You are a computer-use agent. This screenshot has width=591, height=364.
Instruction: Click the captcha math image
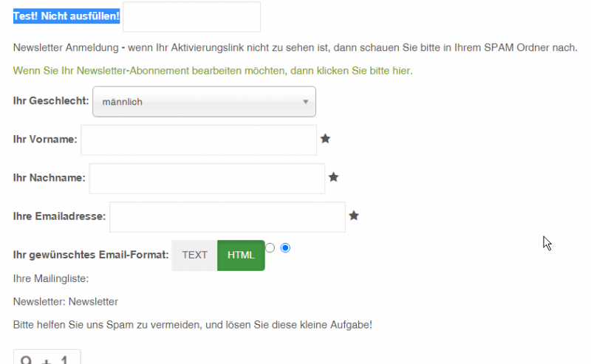47,358
